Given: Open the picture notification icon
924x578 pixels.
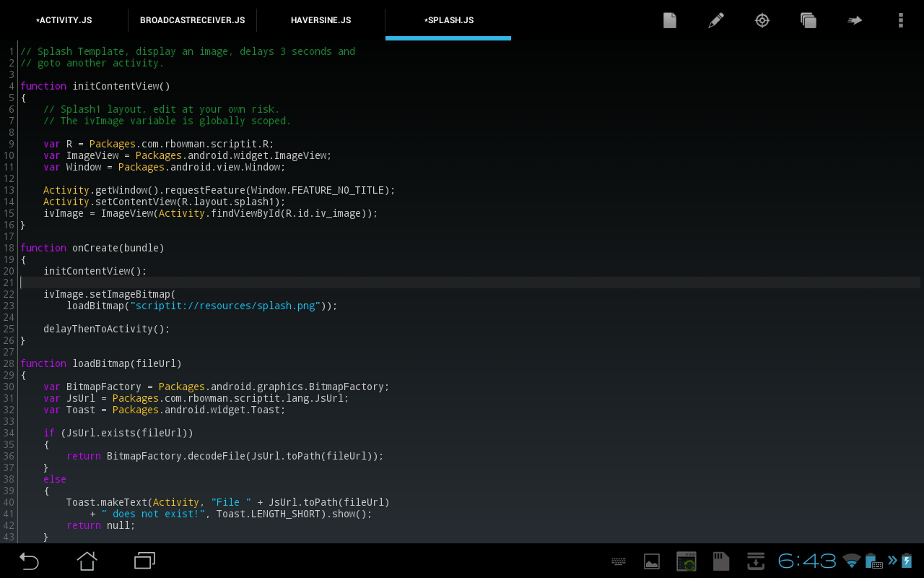Looking at the screenshot, I should click(652, 561).
